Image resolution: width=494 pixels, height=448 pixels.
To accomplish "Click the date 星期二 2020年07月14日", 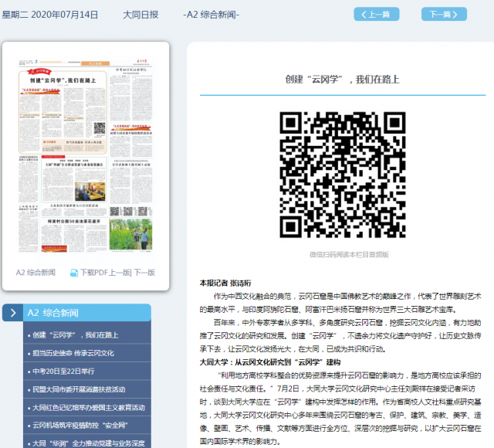I will (49, 15).
